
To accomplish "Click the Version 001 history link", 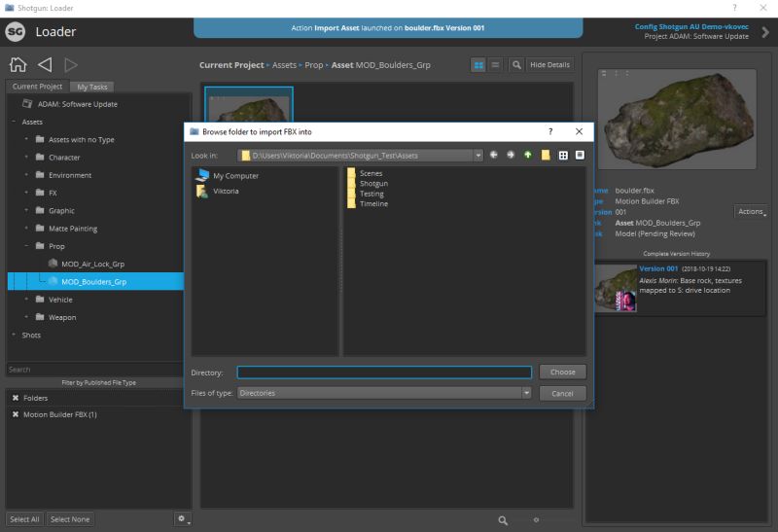I will [x=658, y=268].
